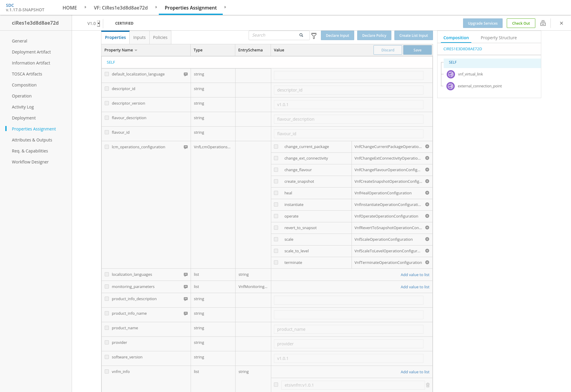Image resolution: width=571 pixels, height=392 pixels.
Task: Open the V1.0 version dropdown
Action: click(x=98, y=23)
